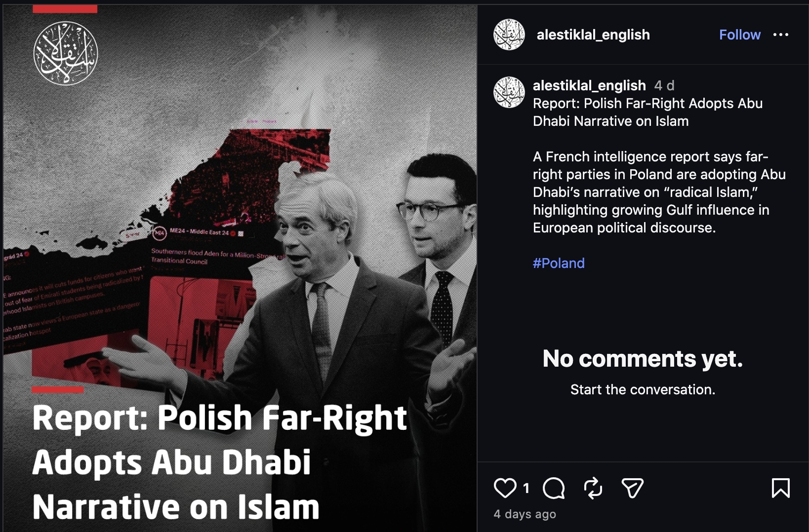Save post with the bookmark icon
This screenshot has height=532, width=809.
[x=780, y=488]
